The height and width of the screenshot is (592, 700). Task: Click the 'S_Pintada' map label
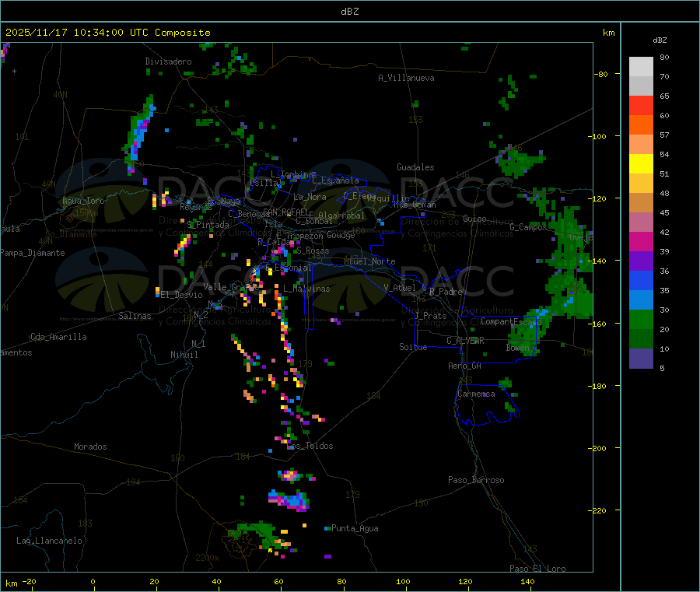pyautogui.click(x=208, y=225)
